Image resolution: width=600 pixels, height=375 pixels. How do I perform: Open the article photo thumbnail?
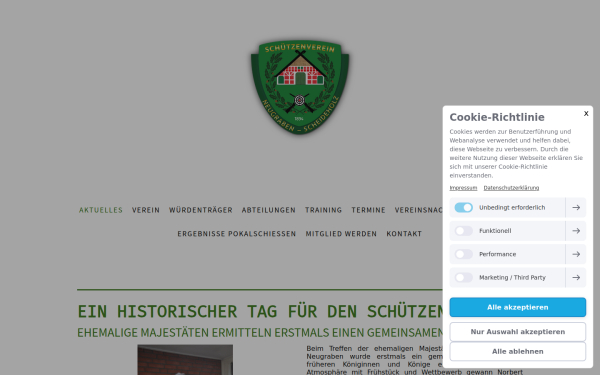pos(185,360)
